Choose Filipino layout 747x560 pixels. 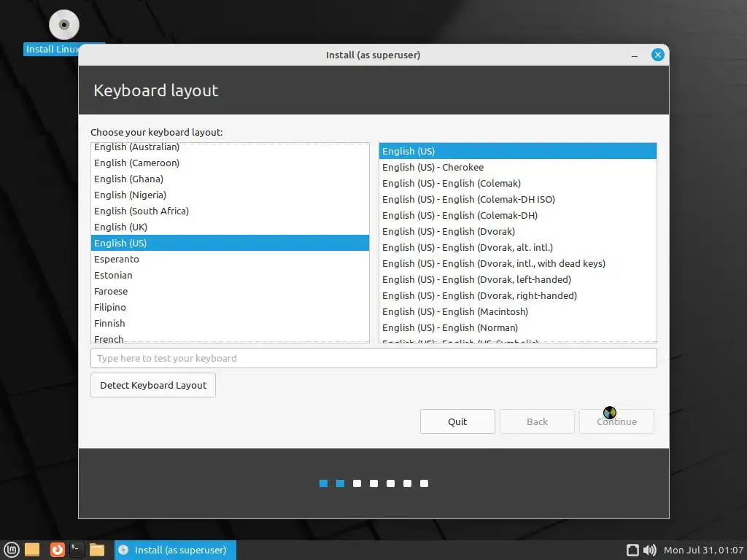click(x=230, y=307)
